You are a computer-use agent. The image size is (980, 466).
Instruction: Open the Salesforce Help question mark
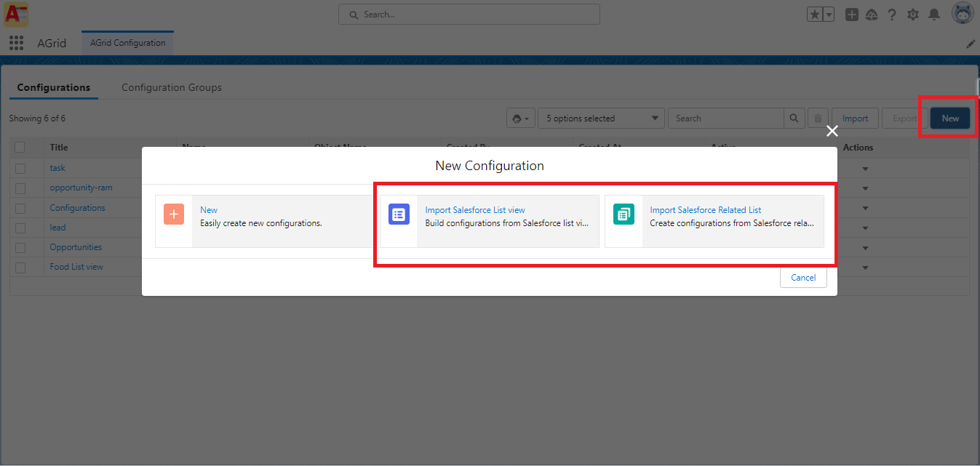click(892, 15)
